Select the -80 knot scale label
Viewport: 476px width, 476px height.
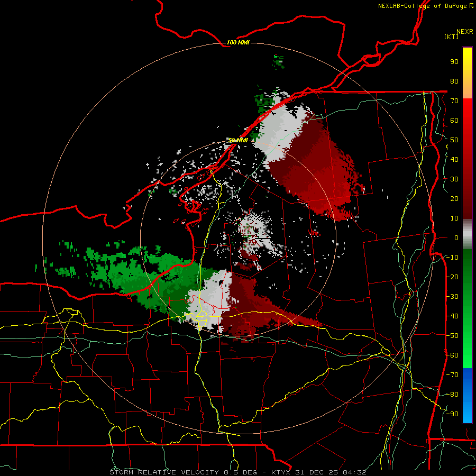[x=452, y=395]
